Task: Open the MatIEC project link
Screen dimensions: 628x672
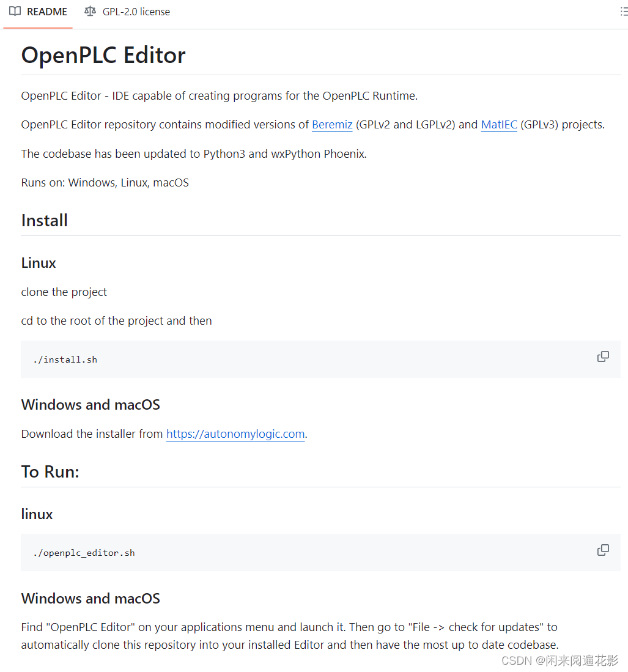Action: pyautogui.click(x=498, y=124)
